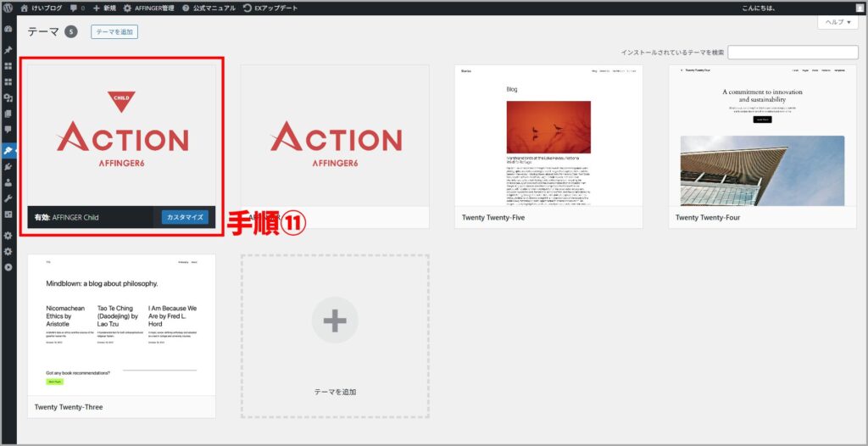The image size is (868, 446).
Task: Open Tools via the sidebar wrench icon
Action: click(x=8, y=198)
